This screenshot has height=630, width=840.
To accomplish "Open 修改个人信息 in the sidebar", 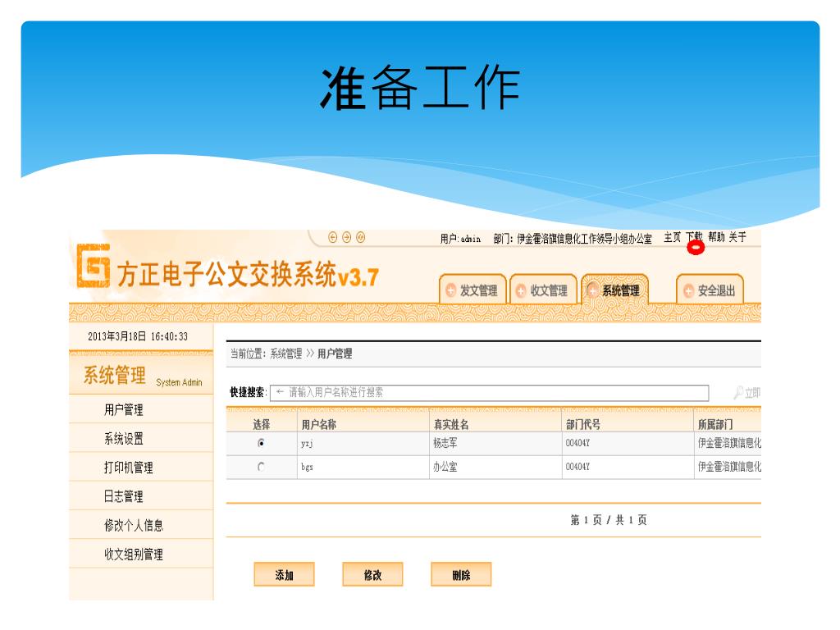I will tap(134, 526).
